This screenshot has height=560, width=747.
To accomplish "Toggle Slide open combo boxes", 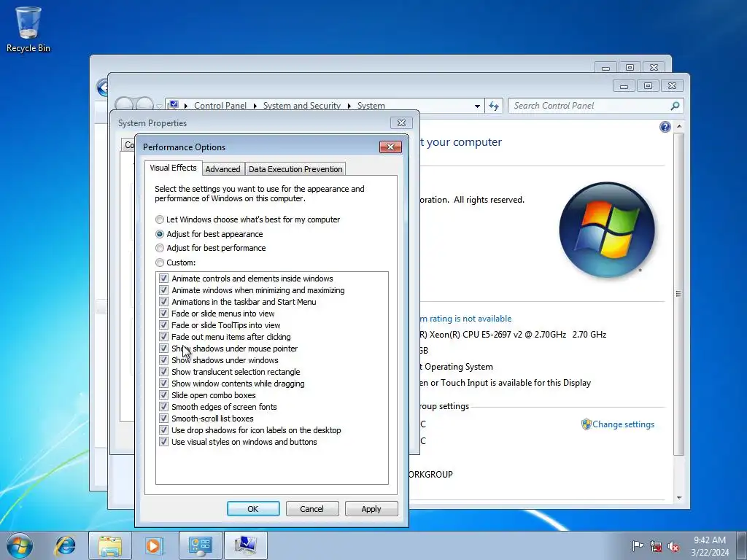I will click(x=163, y=394).
